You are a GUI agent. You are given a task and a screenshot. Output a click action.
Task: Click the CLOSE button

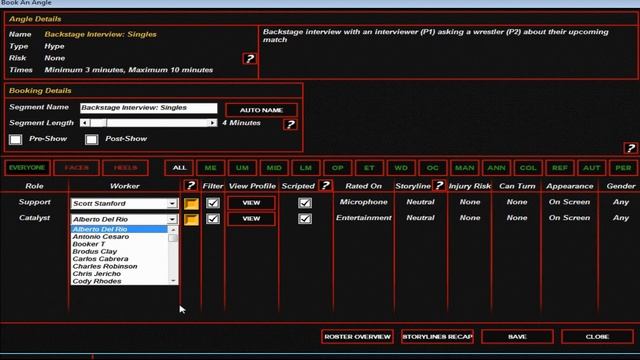[x=597, y=337]
